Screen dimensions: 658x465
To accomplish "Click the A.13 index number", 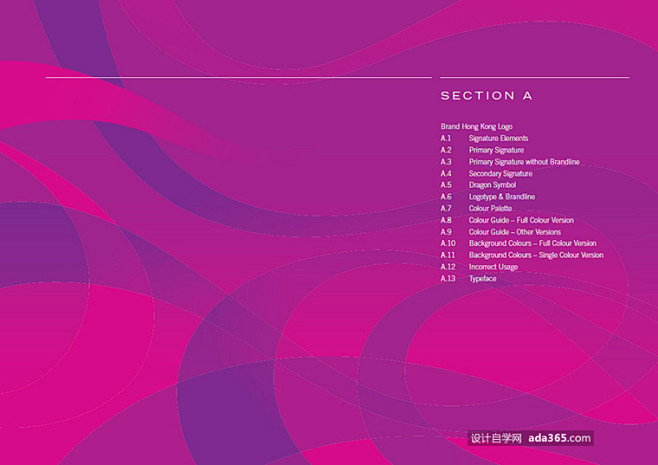I will tap(448, 279).
